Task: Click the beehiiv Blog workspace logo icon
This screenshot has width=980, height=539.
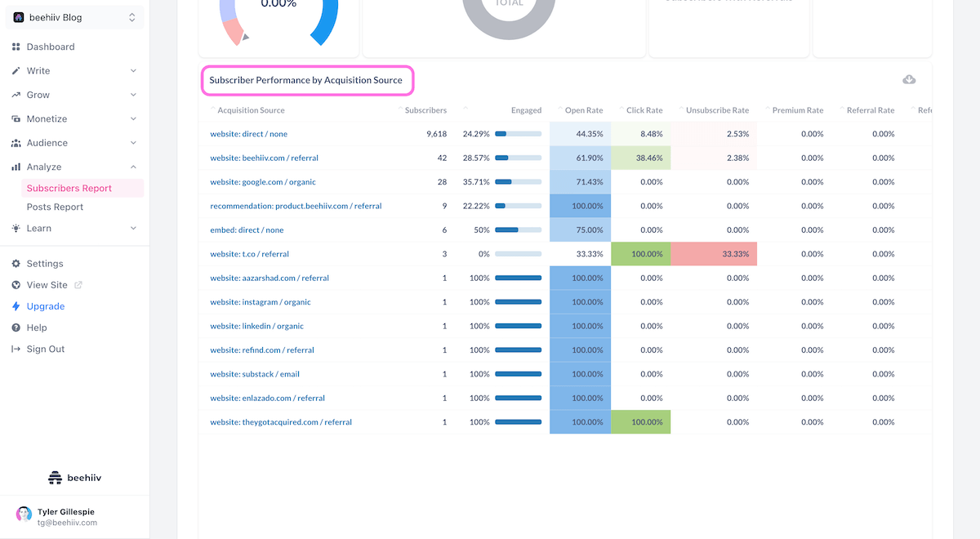Action: pyautogui.click(x=19, y=17)
